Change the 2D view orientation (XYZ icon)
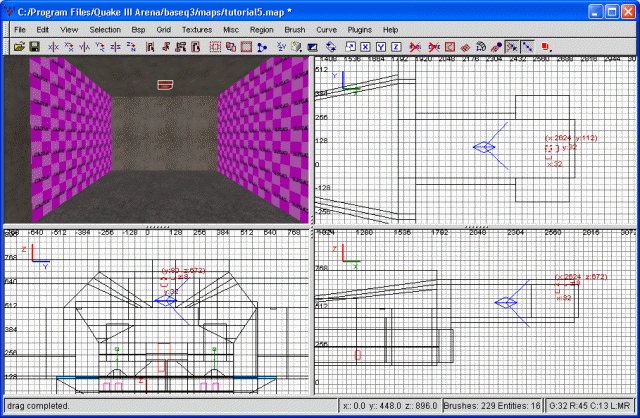The height and width of the screenshot is (418, 640). point(281,47)
